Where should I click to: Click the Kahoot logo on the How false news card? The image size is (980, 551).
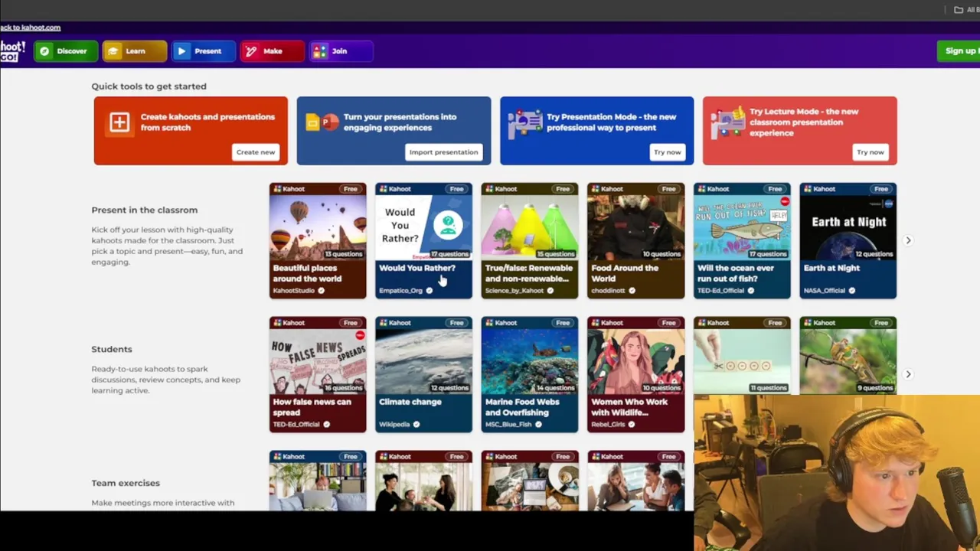pyautogui.click(x=289, y=323)
